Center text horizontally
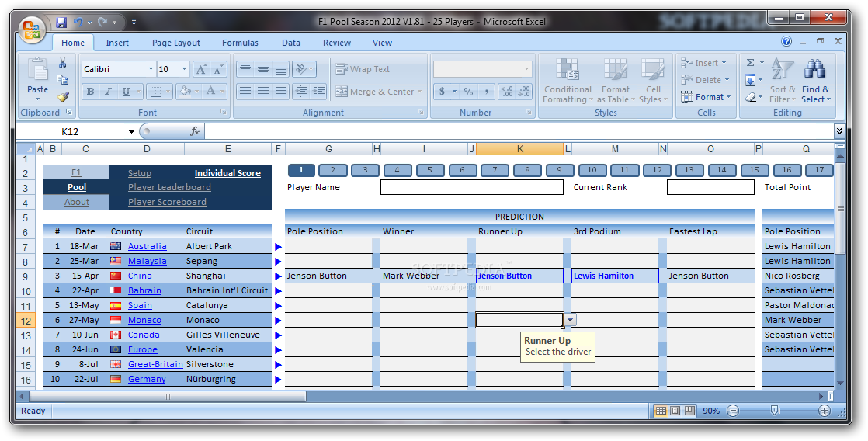The height and width of the screenshot is (441, 868). pyautogui.click(x=263, y=92)
